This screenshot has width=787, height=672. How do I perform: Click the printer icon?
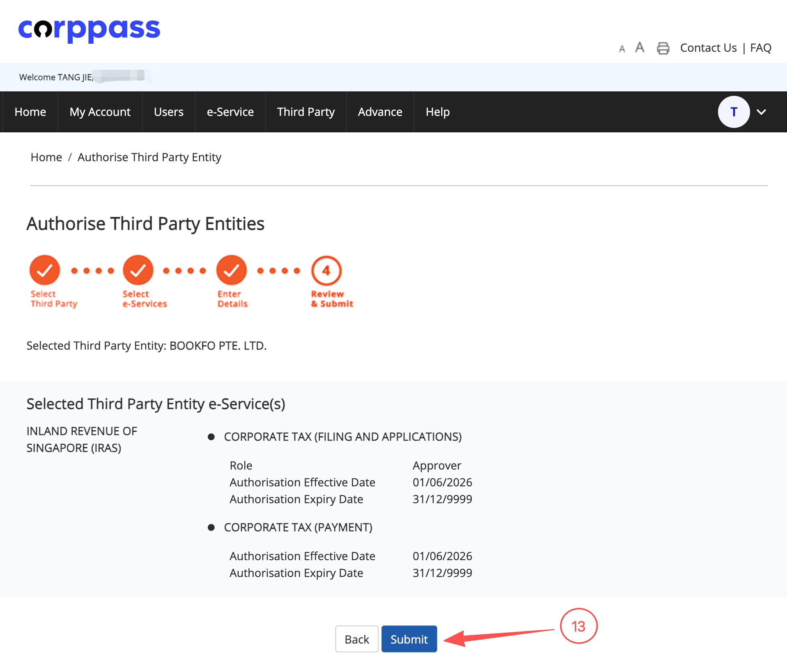tap(663, 48)
